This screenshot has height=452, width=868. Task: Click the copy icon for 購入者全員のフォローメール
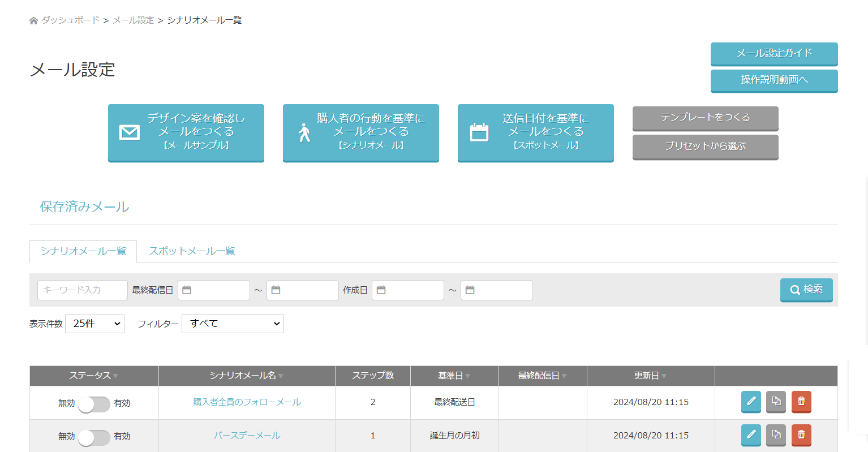[776, 402]
